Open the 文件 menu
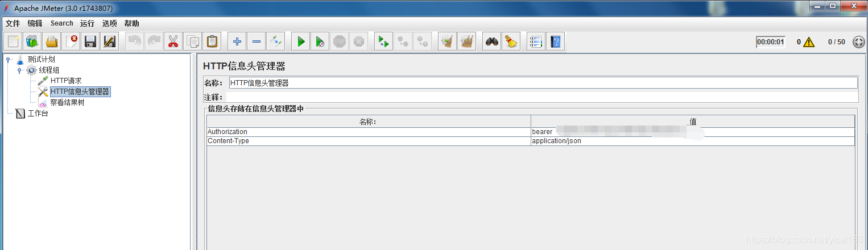The image size is (868, 250). tap(13, 23)
